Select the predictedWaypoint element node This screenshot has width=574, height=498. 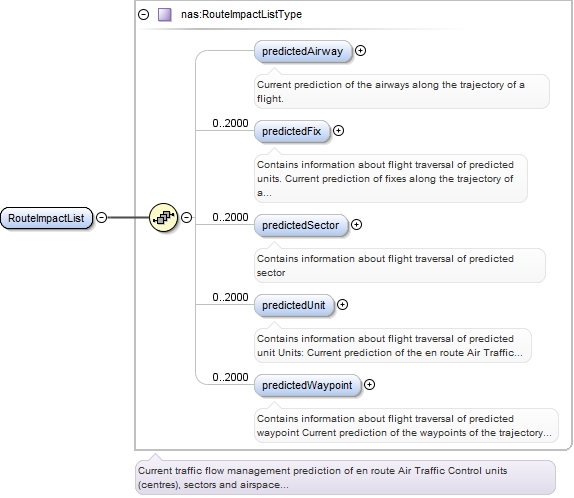[308, 385]
